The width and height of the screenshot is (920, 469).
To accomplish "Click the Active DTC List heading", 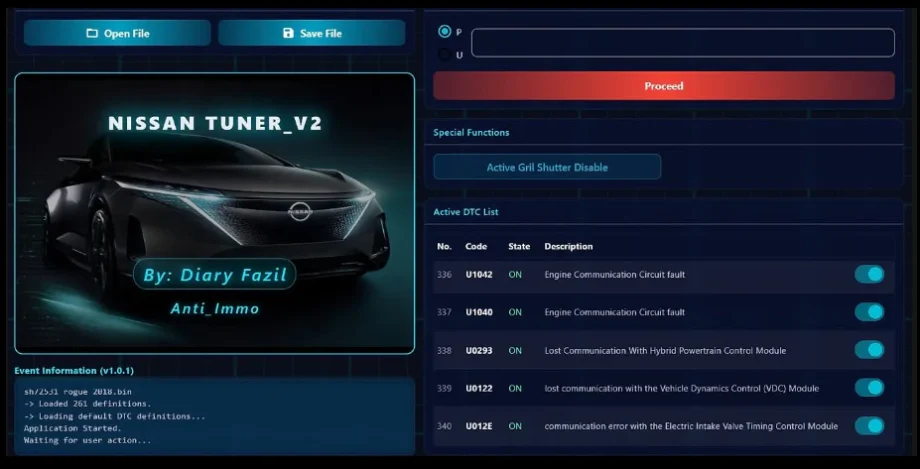I will (465, 212).
